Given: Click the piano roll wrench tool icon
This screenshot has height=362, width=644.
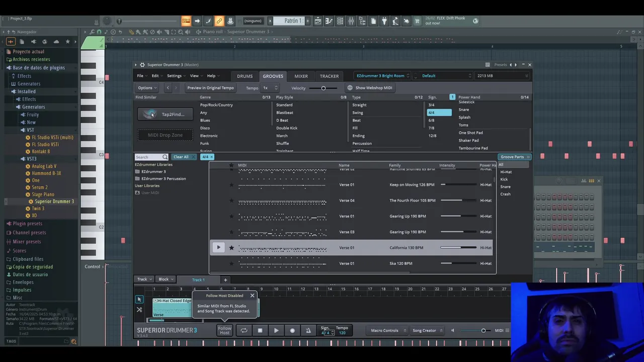Looking at the screenshot, I should pos(92,32).
